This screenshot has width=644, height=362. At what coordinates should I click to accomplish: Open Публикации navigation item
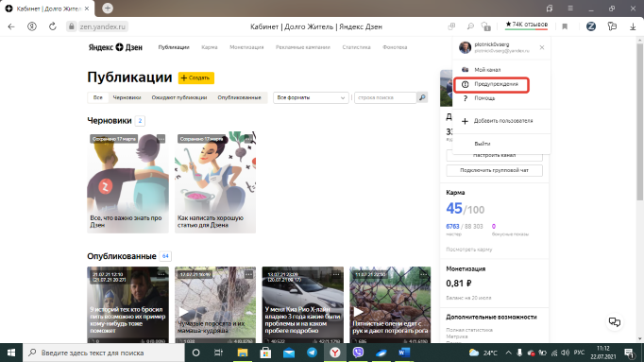coord(174,47)
